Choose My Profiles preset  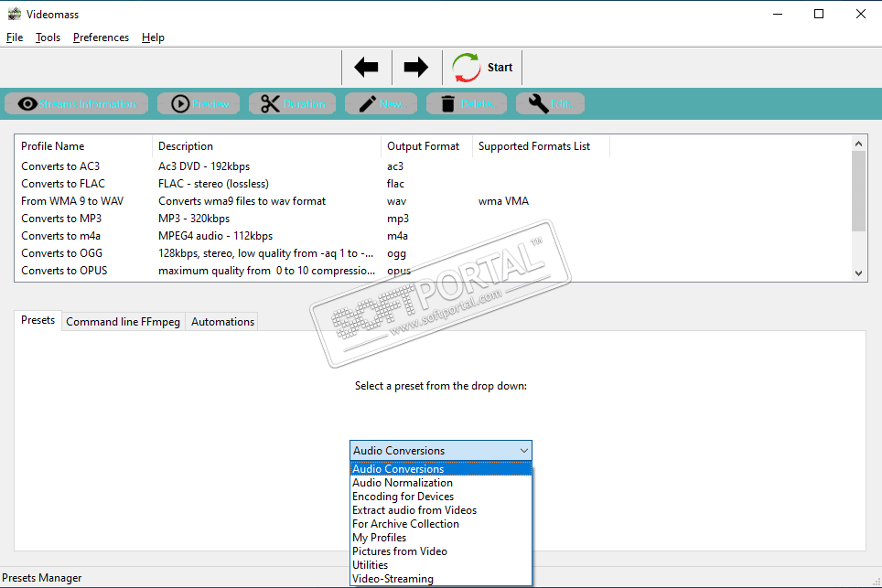click(441, 538)
